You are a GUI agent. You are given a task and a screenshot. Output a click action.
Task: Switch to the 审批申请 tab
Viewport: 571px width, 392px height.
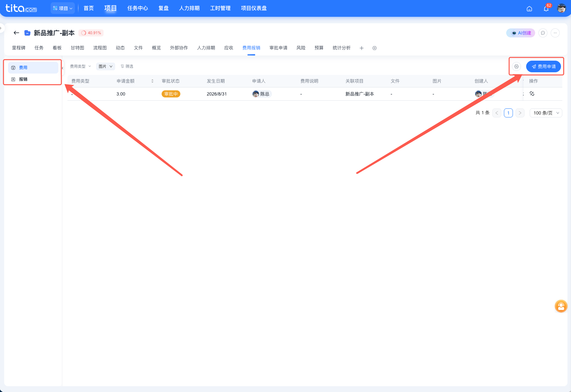(278, 48)
